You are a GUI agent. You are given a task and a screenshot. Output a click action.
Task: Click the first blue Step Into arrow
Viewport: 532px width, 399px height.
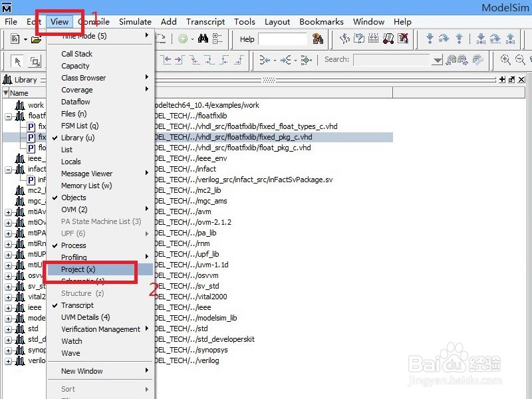[x=430, y=39]
